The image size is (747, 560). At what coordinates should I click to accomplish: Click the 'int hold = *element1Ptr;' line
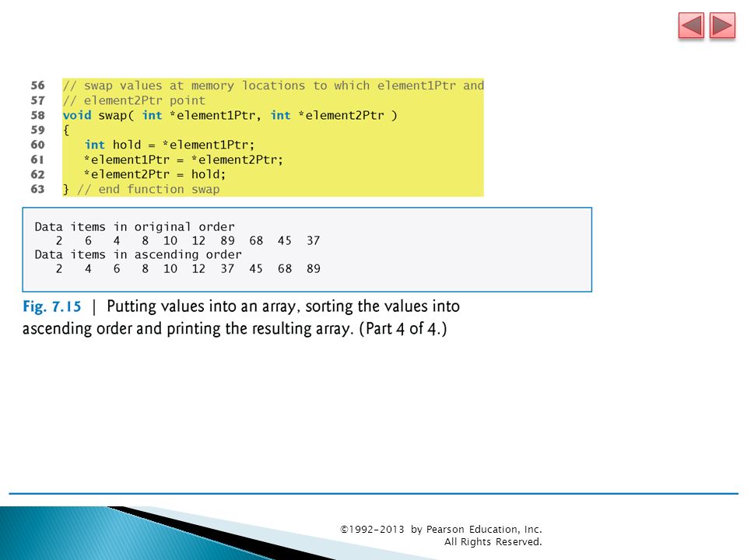click(170, 145)
